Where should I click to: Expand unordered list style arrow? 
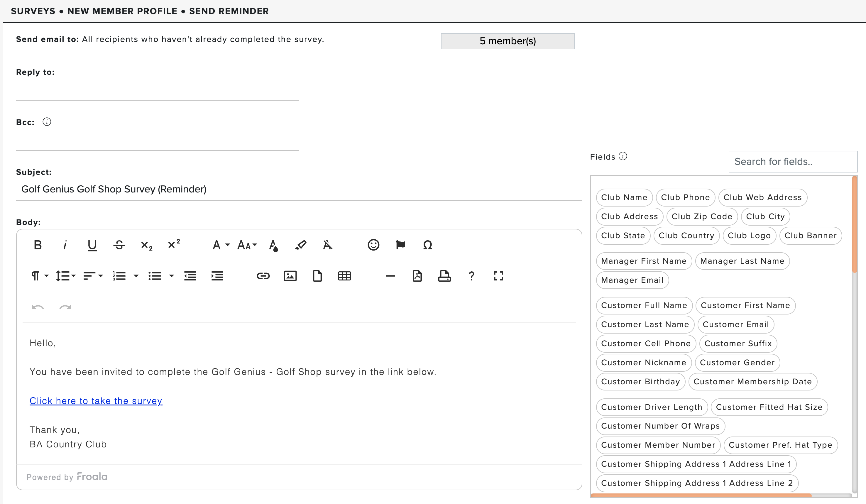click(x=172, y=276)
